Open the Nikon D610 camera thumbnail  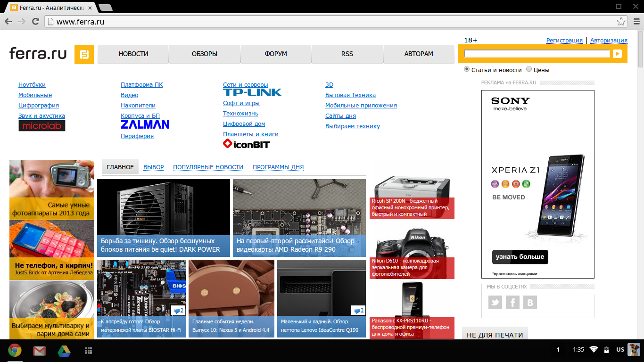click(x=412, y=244)
